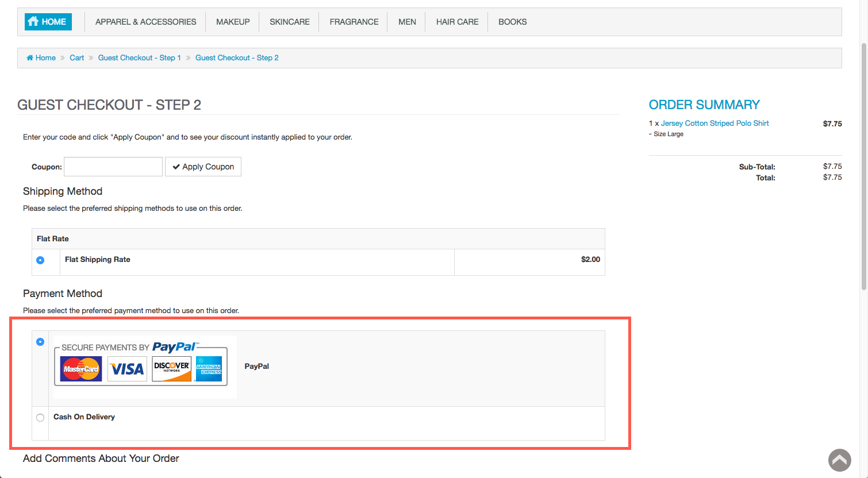
Task: Click the Home breadcrumb link
Action: 41,58
